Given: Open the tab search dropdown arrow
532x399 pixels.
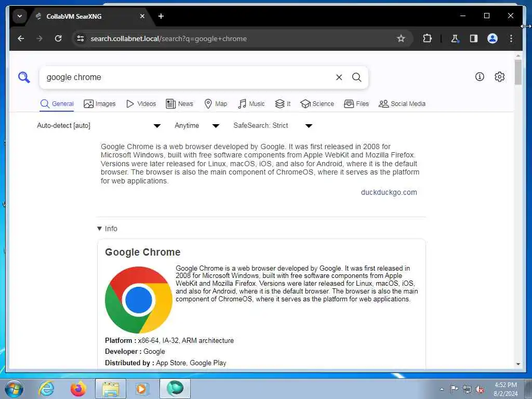Looking at the screenshot, I should coord(20,16).
